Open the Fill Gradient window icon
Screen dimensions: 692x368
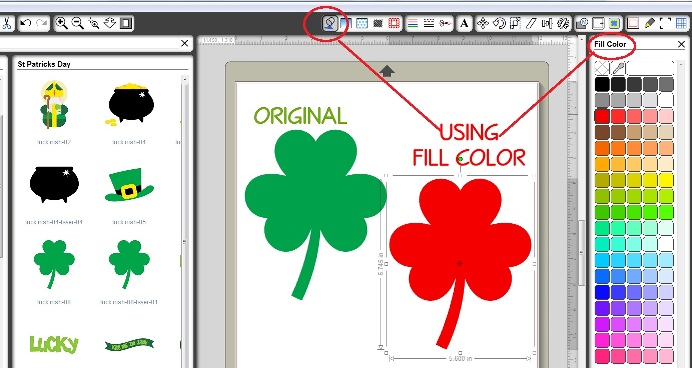(346, 23)
